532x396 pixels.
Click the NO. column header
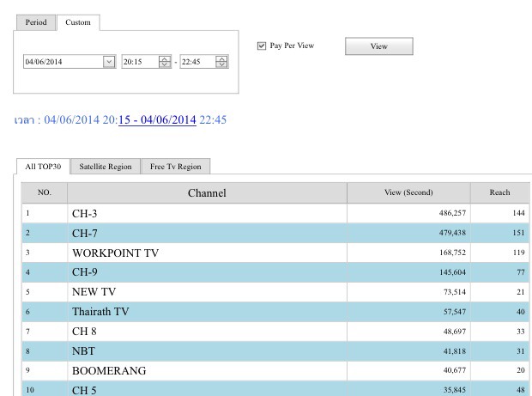45,192
